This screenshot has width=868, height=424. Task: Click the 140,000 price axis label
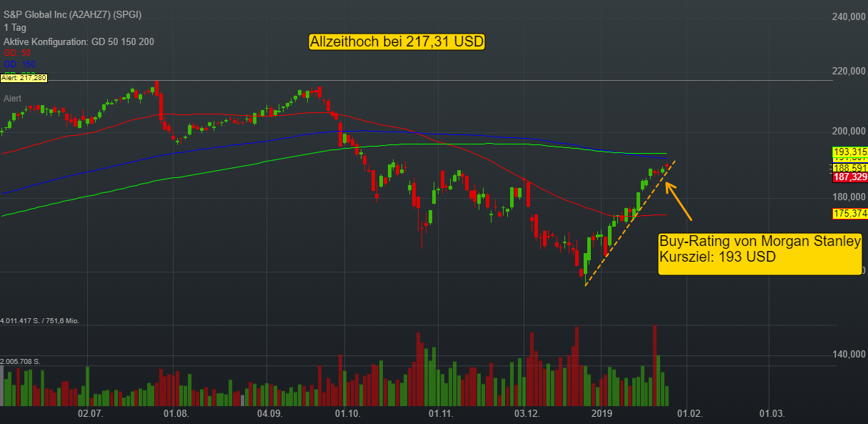[x=850, y=355]
